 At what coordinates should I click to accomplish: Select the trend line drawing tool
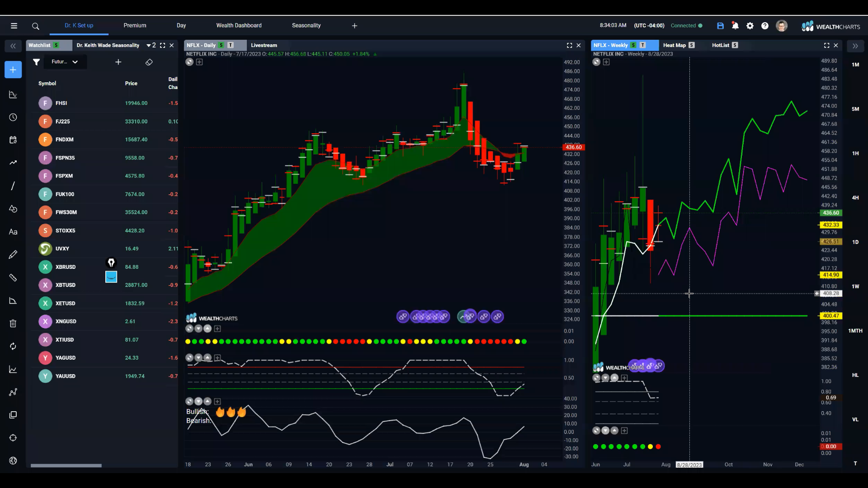(x=13, y=186)
